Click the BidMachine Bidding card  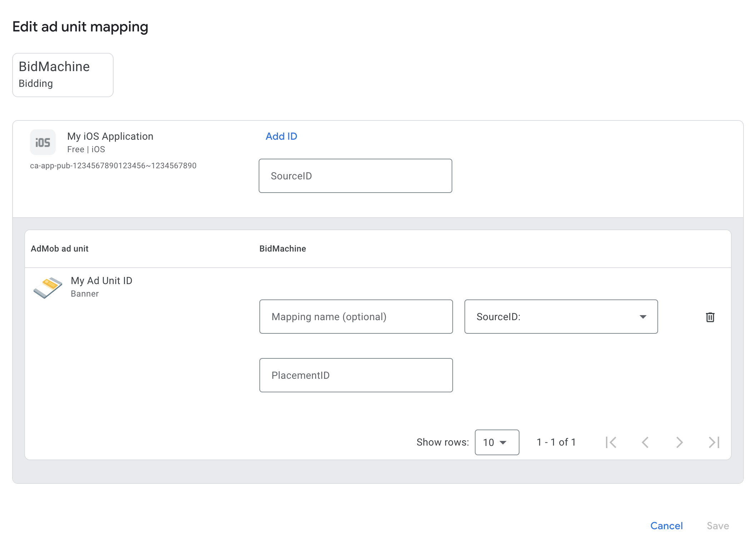click(x=63, y=75)
